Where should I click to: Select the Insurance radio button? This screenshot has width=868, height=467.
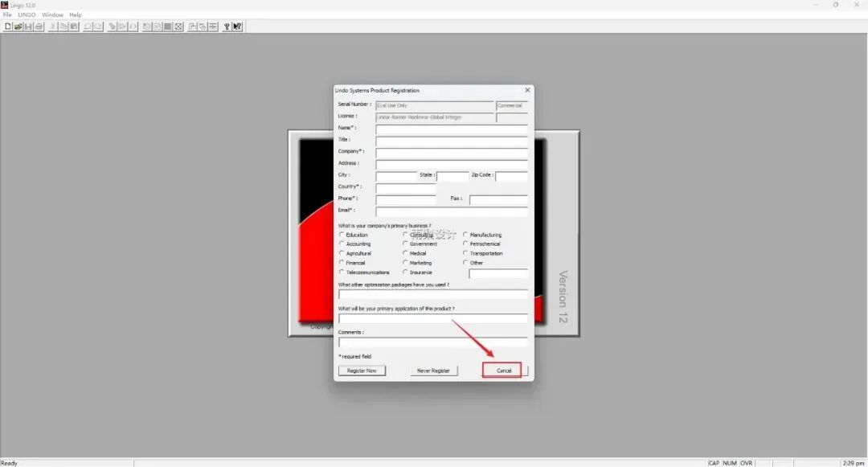[x=405, y=272]
